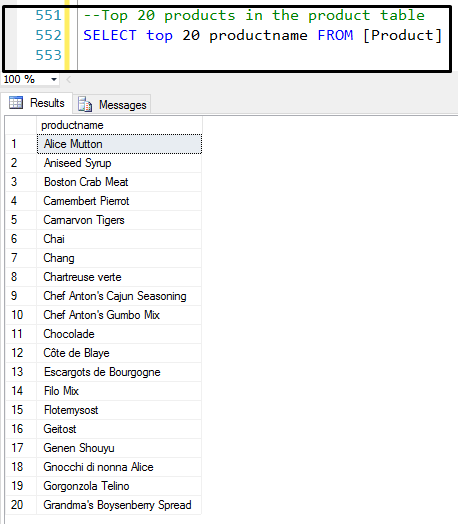Select the Chef Anton's Gumbo Mix cell
The height and width of the screenshot is (524, 458).
(x=119, y=315)
